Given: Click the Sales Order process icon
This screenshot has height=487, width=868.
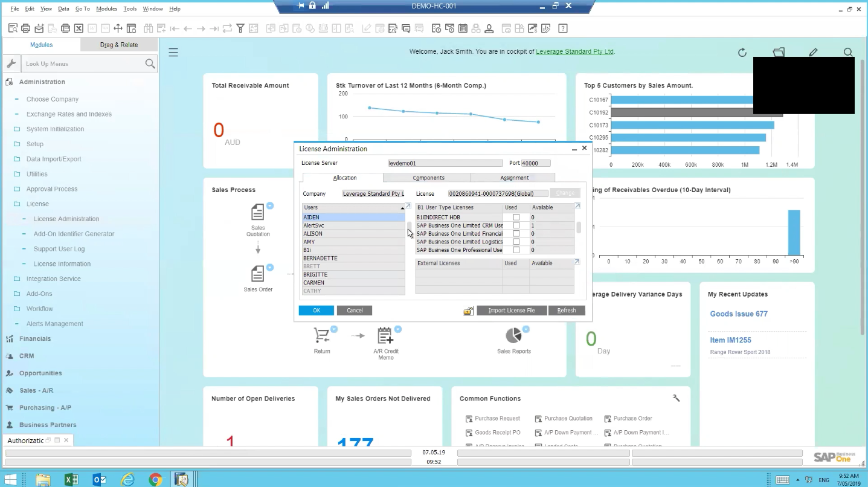Looking at the screenshot, I should point(258,274).
